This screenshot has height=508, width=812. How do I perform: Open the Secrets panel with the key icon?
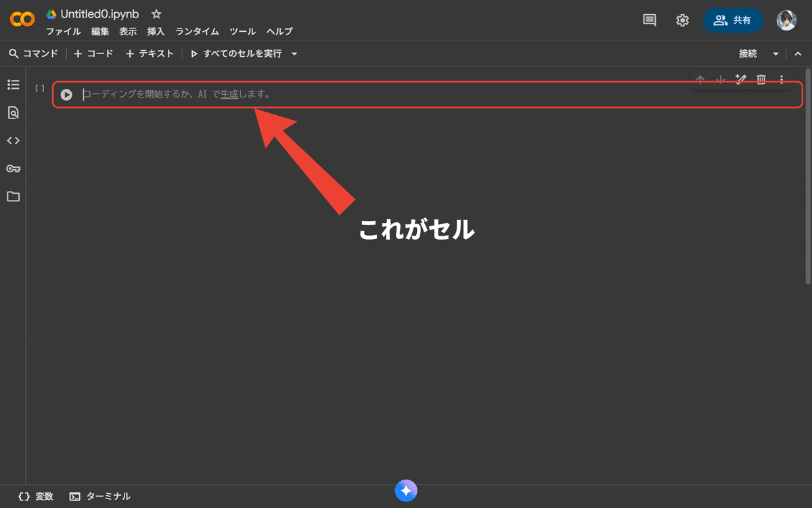pyautogui.click(x=13, y=168)
